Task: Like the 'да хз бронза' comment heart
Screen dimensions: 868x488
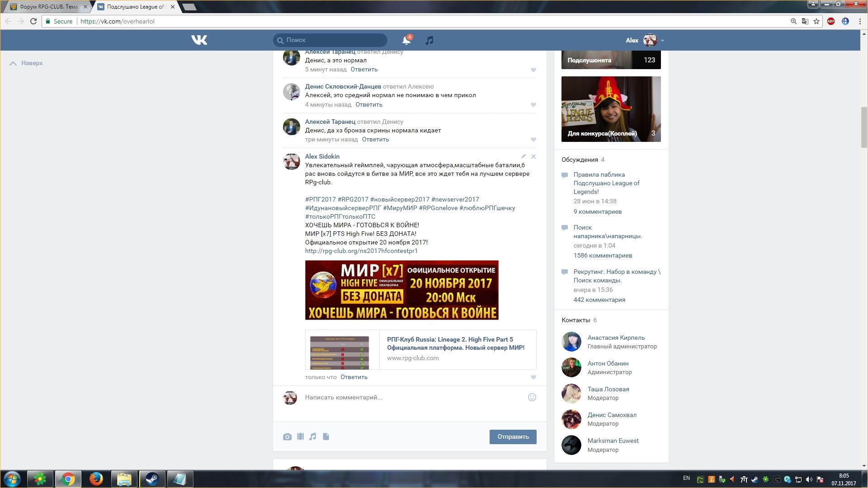Action: (533, 140)
